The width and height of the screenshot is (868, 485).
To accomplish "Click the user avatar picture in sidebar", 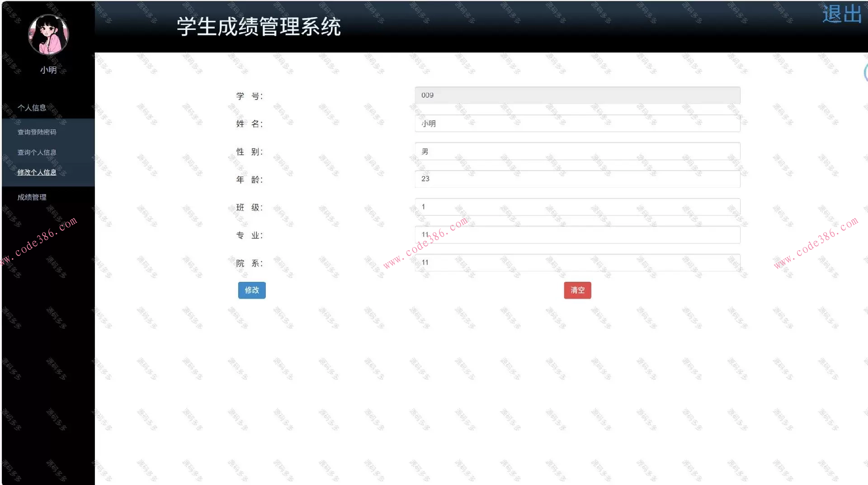I will (48, 34).
